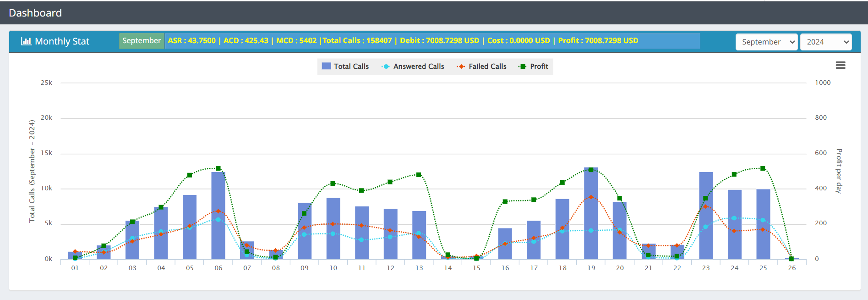Click the Debit : 7008.7298 USD statistic
This screenshot has width=868, height=300.
click(x=440, y=40)
